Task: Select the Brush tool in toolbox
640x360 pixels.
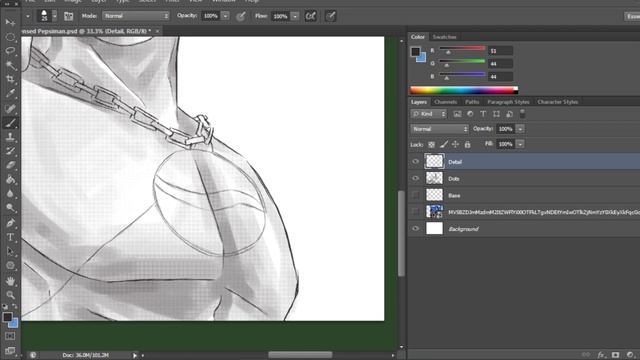Action: [x=10, y=122]
